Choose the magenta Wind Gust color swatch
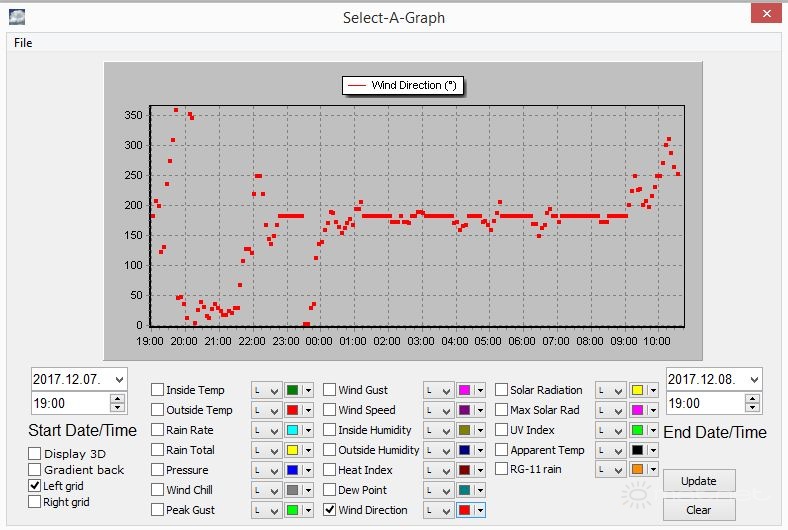Screen dimensions: 788x530 [x=464, y=390]
